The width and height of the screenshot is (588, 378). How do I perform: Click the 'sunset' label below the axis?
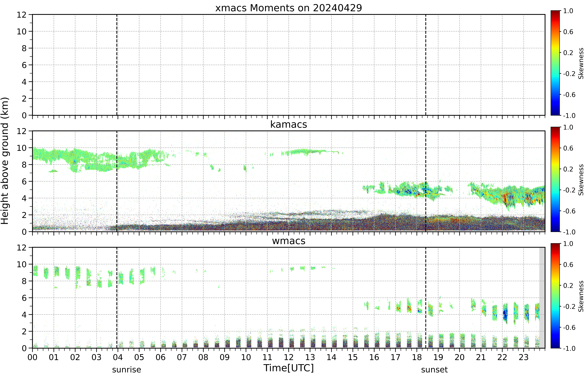[434, 370]
